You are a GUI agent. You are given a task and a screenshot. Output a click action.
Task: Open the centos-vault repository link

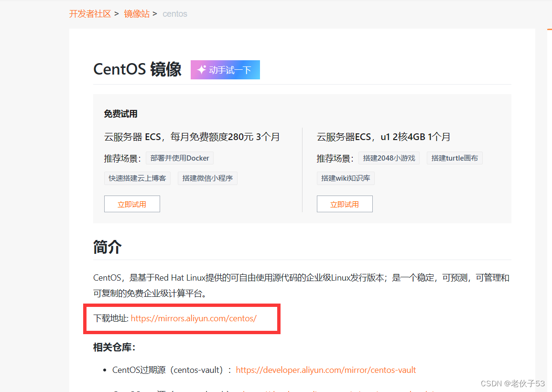326,370
